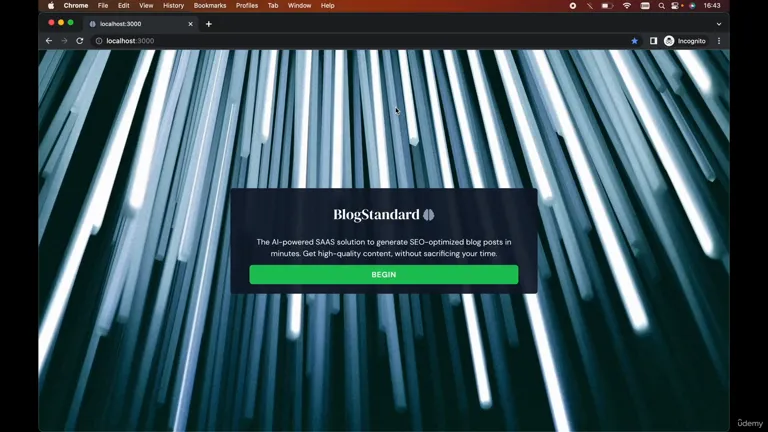This screenshot has width=768, height=432.
Task: Open the Chrome three-dot menu
Action: click(x=719, y=41)
